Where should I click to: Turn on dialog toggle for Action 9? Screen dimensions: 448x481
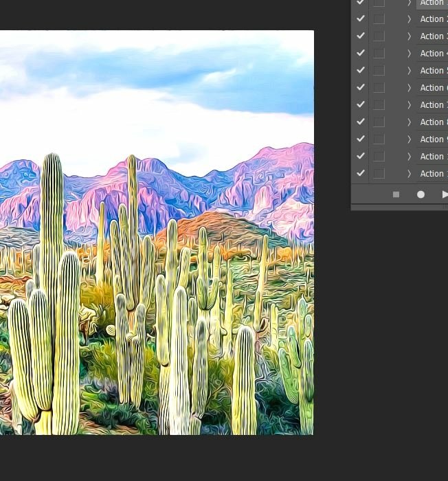coord(379,139)
